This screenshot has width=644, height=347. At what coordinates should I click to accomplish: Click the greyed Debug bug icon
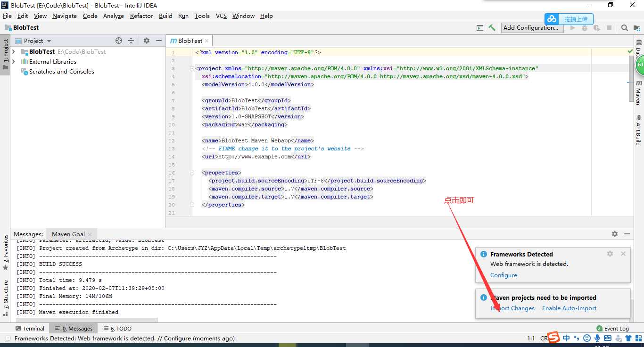click(585, 28)
